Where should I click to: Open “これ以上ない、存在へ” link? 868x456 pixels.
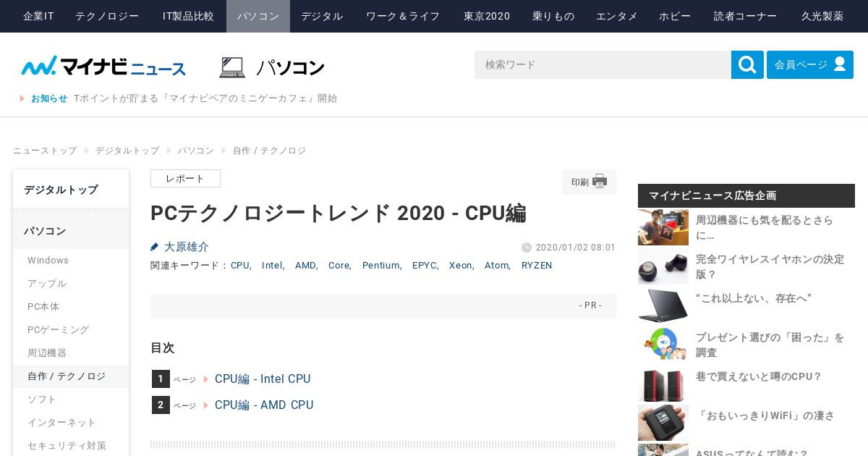[754, 298]
